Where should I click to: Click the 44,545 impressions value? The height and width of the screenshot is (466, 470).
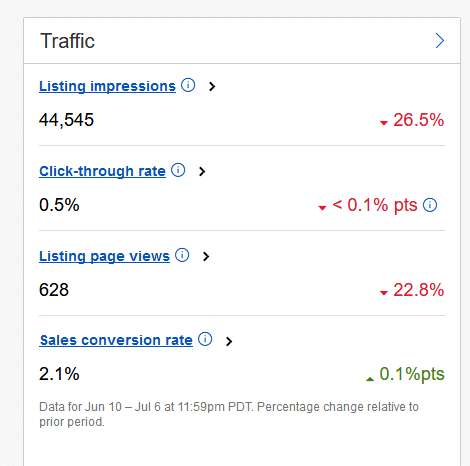click(x=66, y=120)
